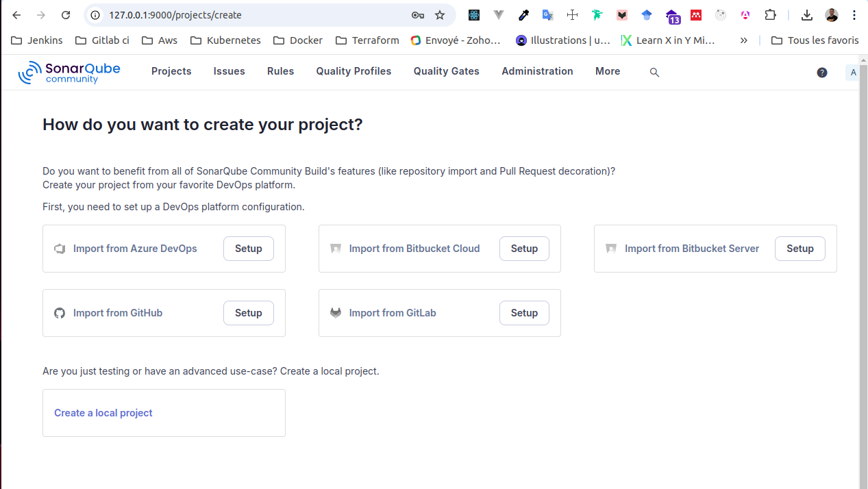
Task: Bookmark this page with the star icon
Action: [x=440, y=15]
